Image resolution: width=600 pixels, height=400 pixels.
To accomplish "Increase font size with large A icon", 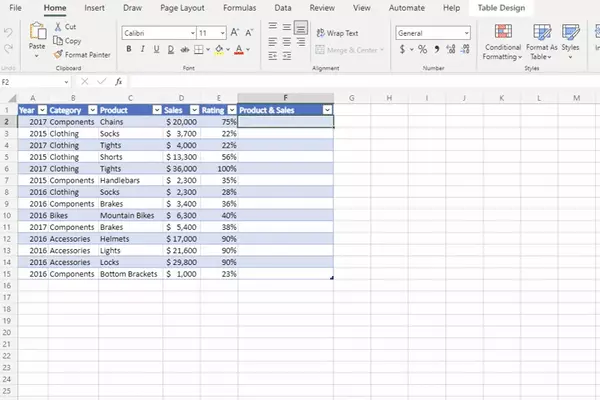I will [235, 33].
